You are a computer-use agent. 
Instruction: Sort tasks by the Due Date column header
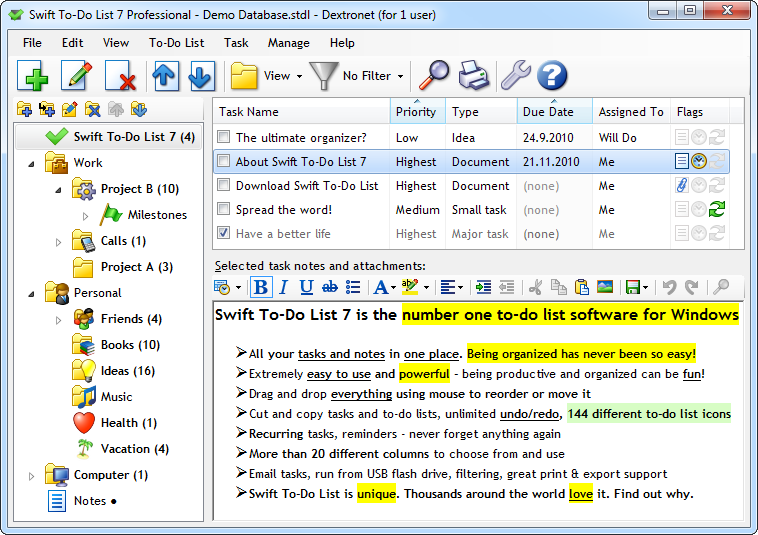548,112
